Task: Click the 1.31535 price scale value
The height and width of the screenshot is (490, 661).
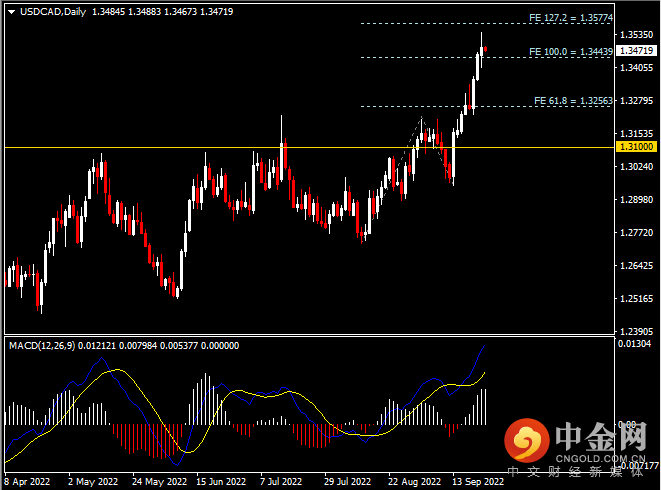Action: tap(637, 133)
